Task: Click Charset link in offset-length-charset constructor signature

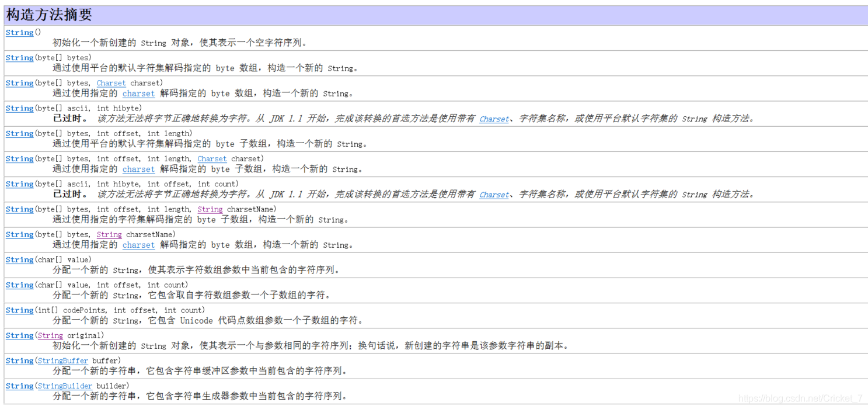Action: coord(212,158)
